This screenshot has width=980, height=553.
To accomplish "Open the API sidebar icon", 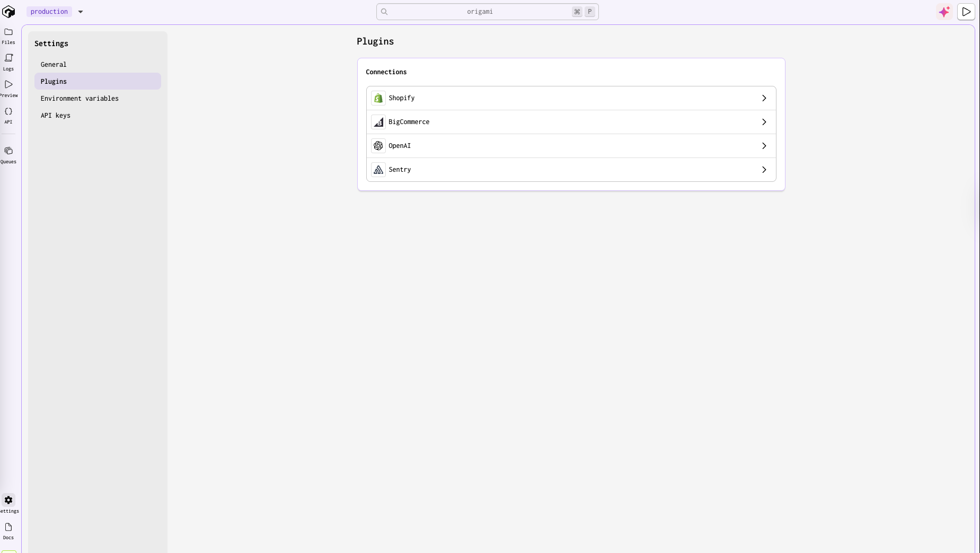I will point(8,111).
